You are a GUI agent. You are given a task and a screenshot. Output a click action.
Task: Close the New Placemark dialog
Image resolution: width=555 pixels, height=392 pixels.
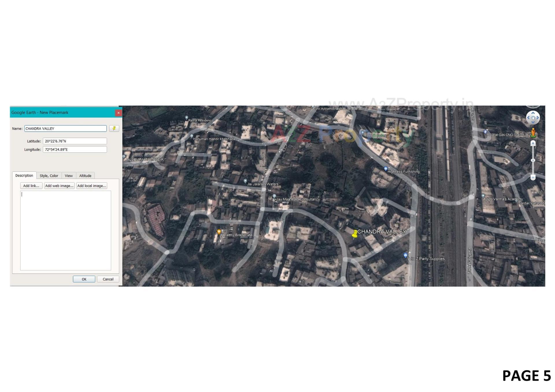point(119,113)
